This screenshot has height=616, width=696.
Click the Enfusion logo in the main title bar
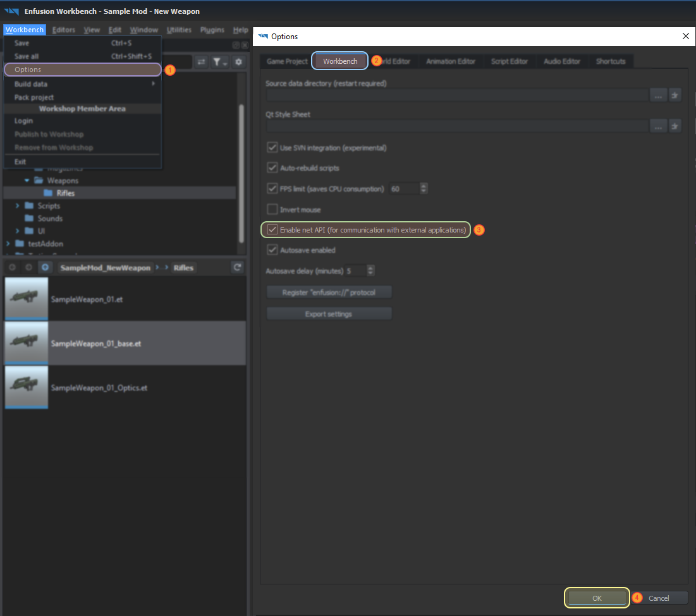point(12,11)
